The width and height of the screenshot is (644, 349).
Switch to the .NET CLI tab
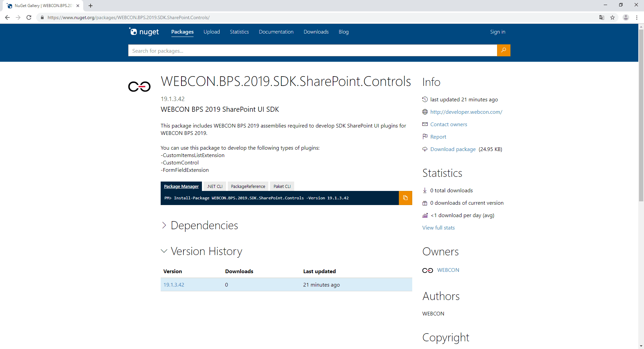coord(215,187)
